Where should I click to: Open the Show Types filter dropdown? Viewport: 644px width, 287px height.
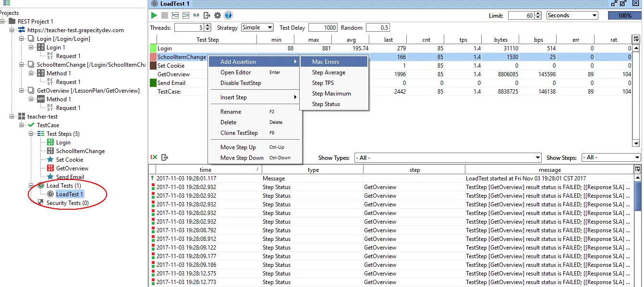[x=448, y=157]
